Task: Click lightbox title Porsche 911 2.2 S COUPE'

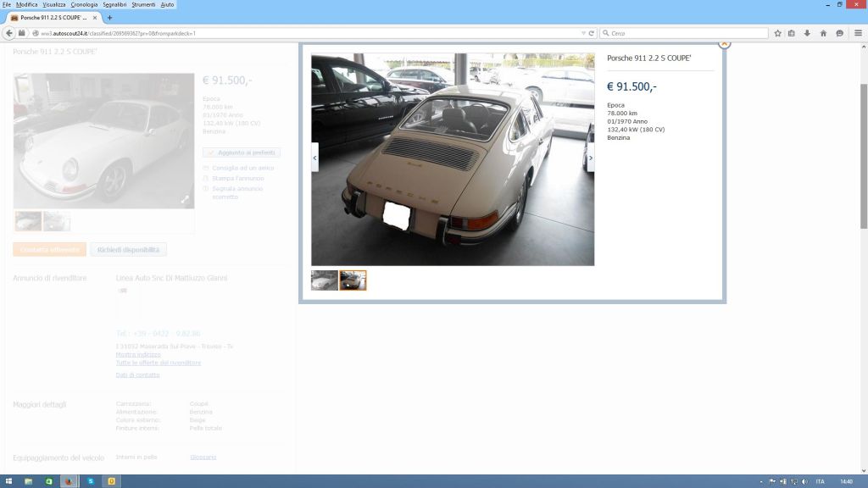Action: [648, 58]
